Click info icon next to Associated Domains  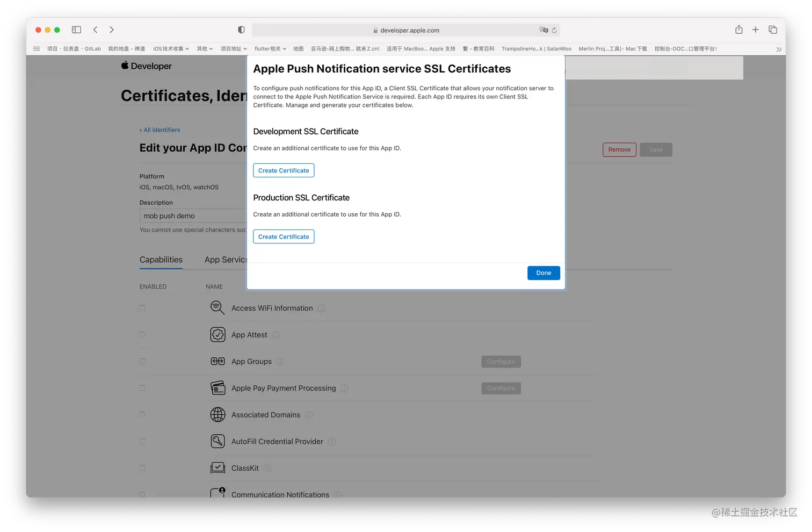(x=309, y=415)
